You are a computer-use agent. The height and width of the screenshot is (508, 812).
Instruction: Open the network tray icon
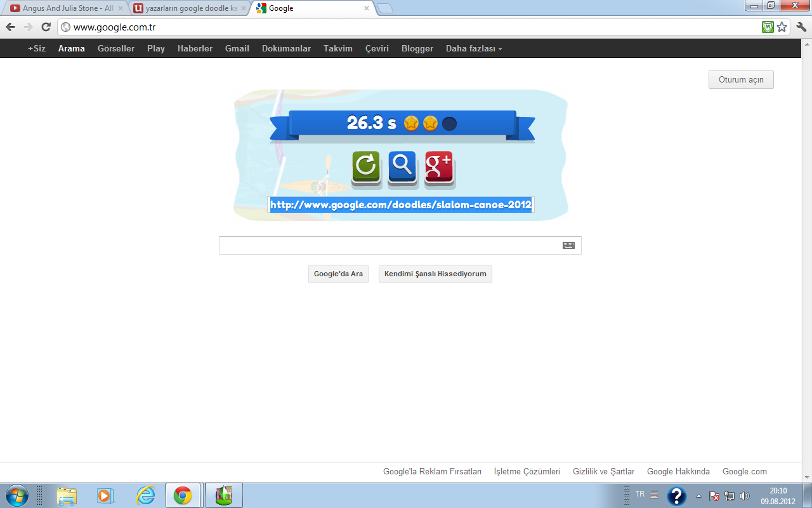[x=730, y=496]
